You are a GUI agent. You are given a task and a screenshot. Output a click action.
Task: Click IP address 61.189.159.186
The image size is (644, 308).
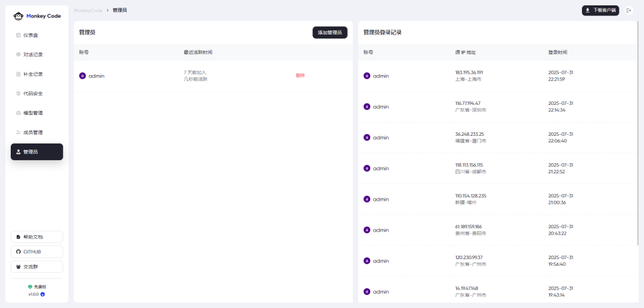coord(469,226)
